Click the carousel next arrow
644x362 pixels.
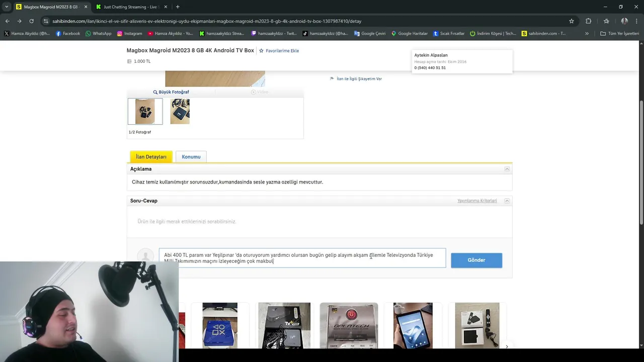507,346
